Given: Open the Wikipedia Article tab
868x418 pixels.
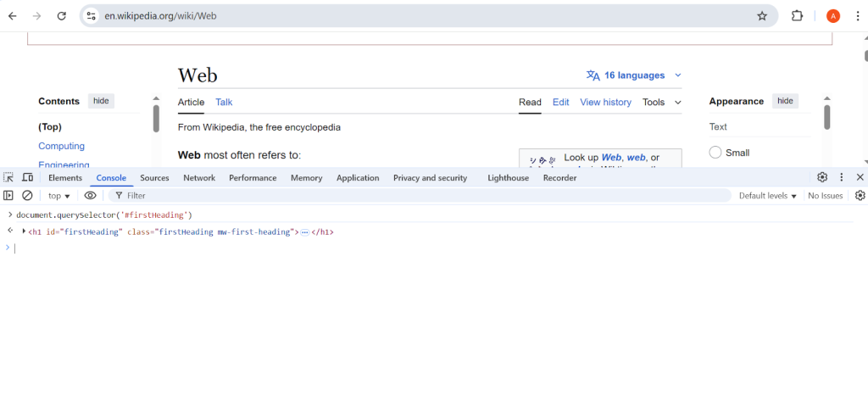Looking at the screenshot, I should (191, 103).
